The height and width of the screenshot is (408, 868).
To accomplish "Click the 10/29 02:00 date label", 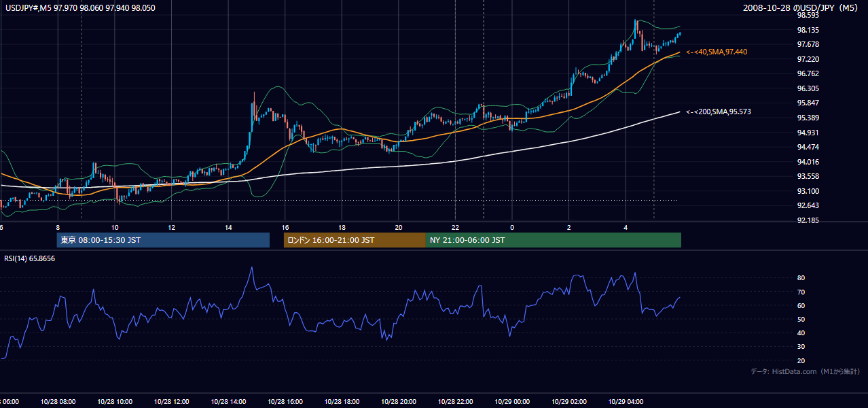I will click(x=569, y=401).
